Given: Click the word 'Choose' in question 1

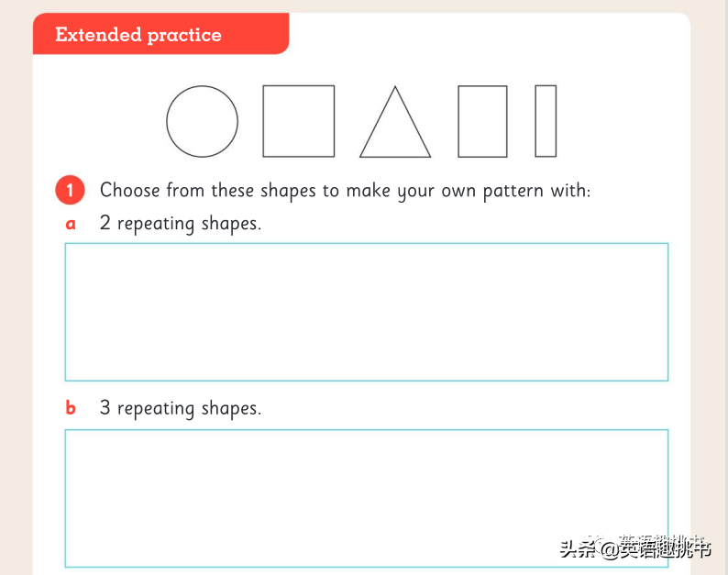Looking at the screenshot, I should (x=130, y=190).
